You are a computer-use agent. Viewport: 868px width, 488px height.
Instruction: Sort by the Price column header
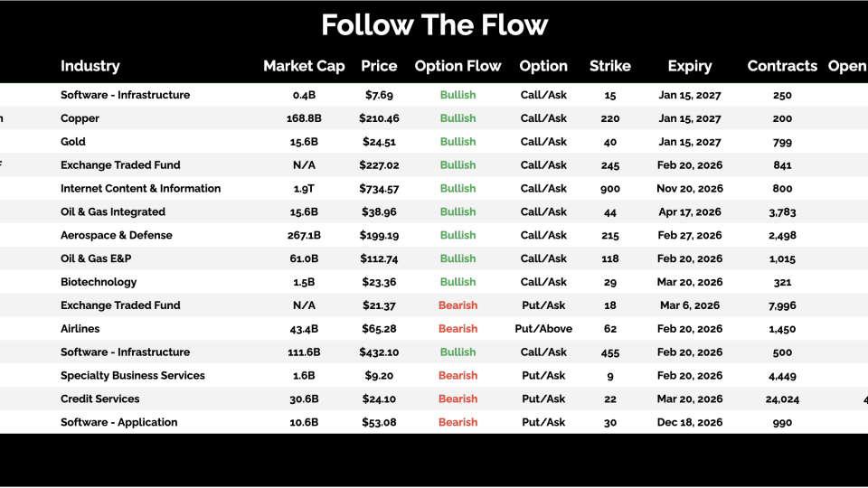pos(379,66)
